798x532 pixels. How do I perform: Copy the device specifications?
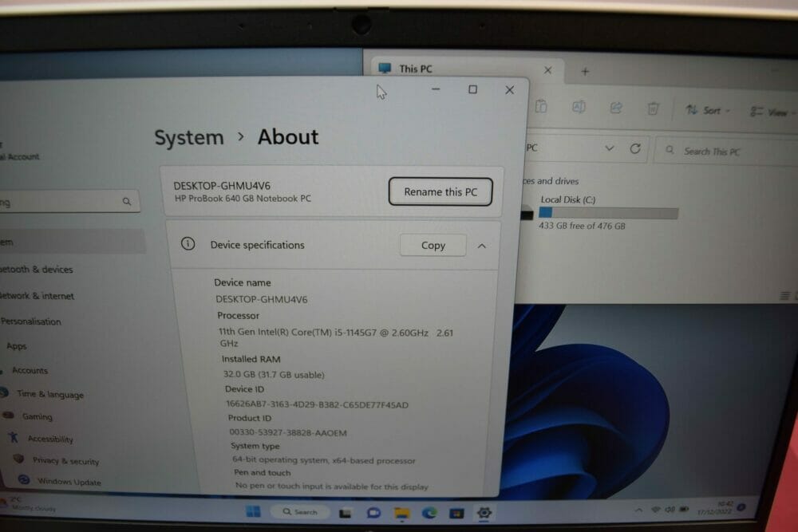433,245
